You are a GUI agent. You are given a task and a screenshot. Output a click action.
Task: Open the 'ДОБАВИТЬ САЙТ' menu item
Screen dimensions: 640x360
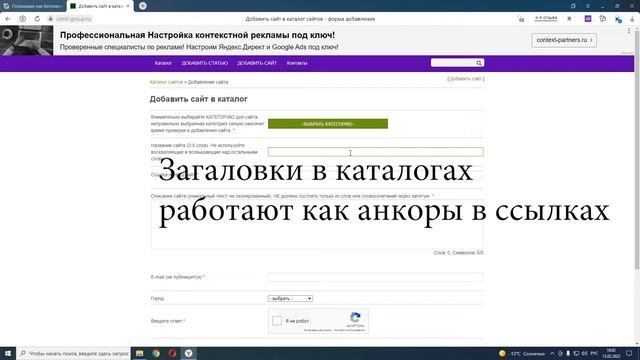click(257, 63)
